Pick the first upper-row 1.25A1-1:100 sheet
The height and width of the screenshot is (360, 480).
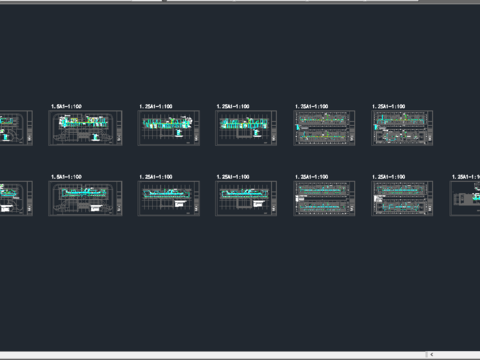pyautogui.click(x=169, y=128)
